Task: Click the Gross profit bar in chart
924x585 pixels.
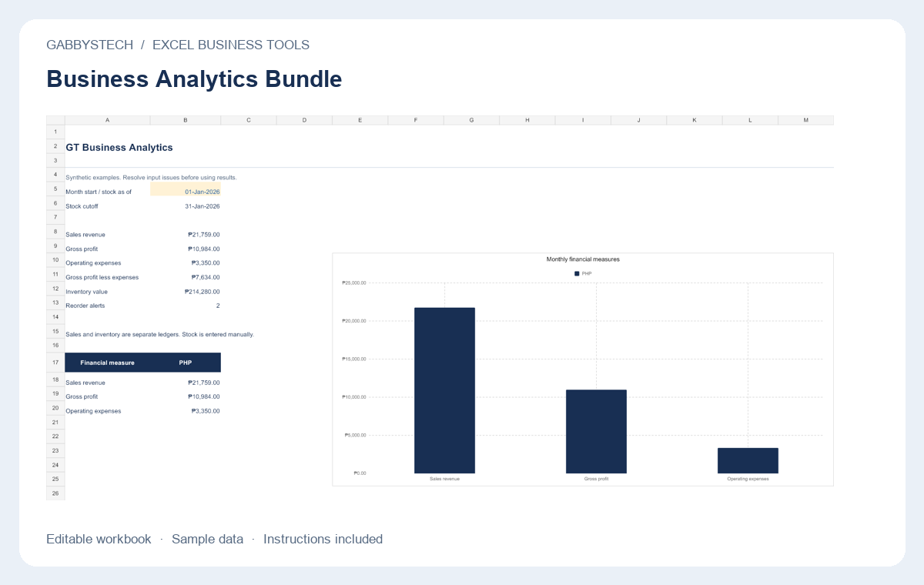Action: coord(596,432)
